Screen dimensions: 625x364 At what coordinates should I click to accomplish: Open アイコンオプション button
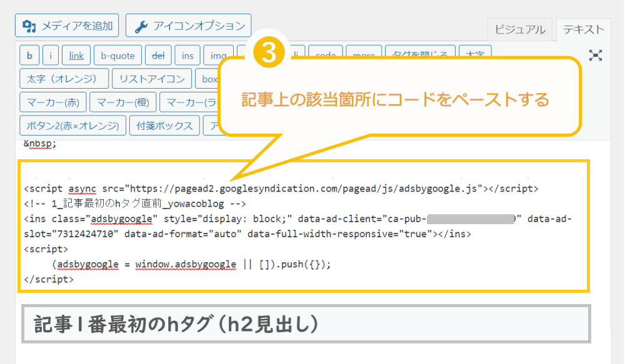click(189, 26)
